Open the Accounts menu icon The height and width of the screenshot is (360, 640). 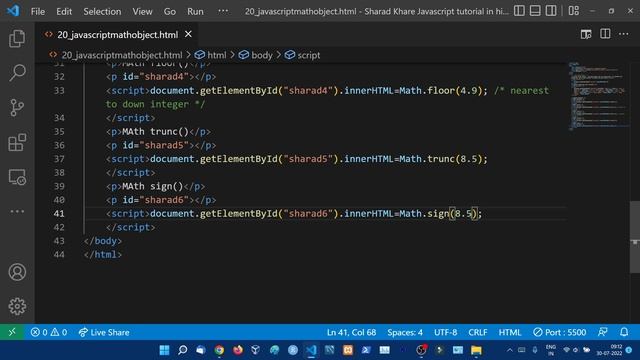pos(17,272)
